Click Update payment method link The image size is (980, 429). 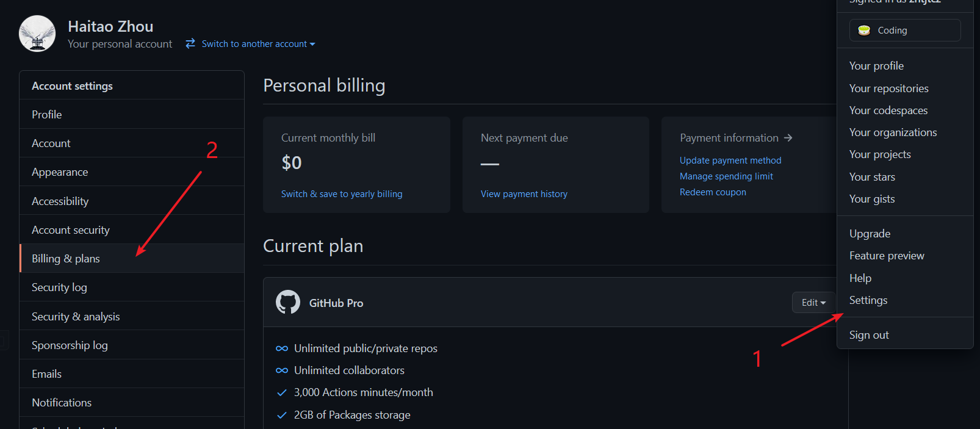(730, 160)
